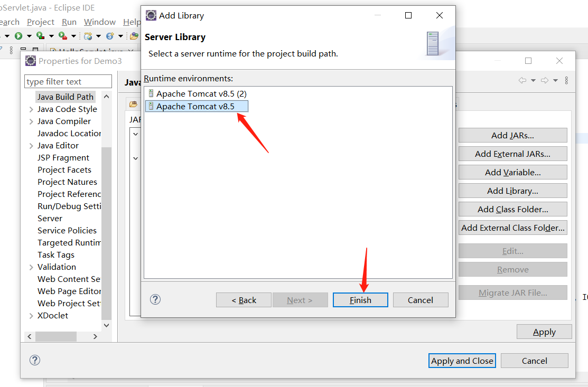Click the properties tree scroll-down arrow

click(107, 325)
